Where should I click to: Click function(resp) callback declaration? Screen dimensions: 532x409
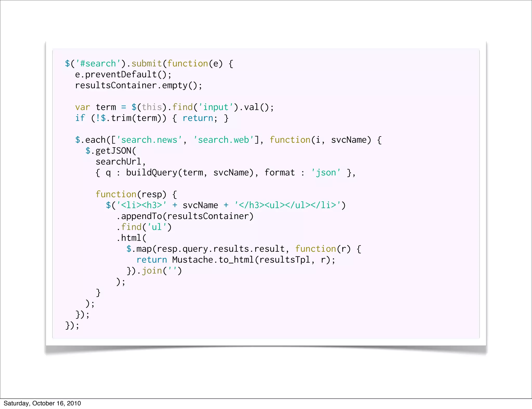(x=131, y=194)
